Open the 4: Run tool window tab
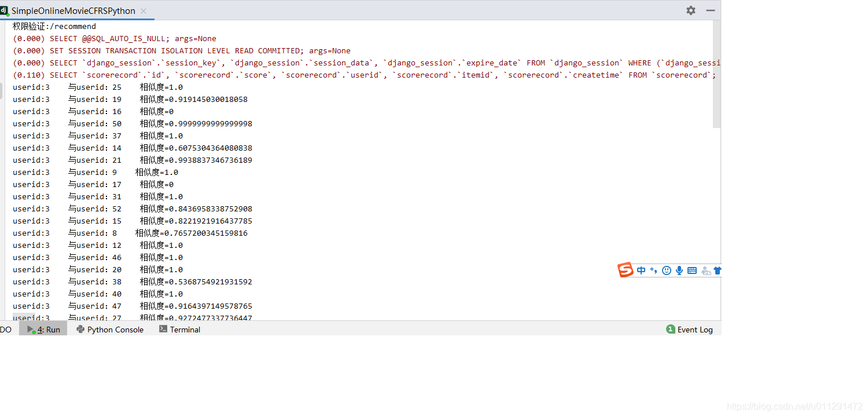The height and width of the screenshot is (417, 868). click(x=43, y=329)
